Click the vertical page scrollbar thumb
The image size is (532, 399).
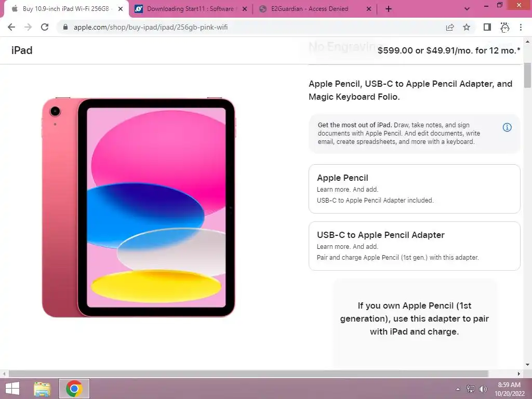click(x=527, y=75)
